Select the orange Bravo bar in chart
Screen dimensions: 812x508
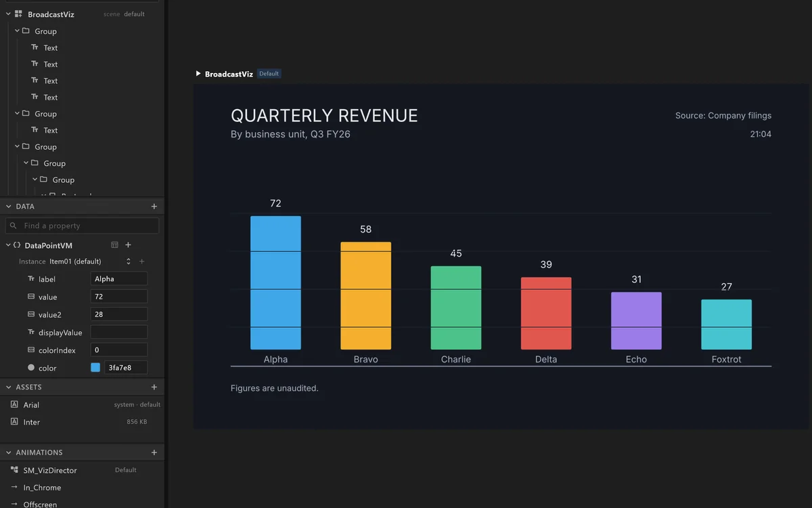pyautogui.click(x=366, y=295)
